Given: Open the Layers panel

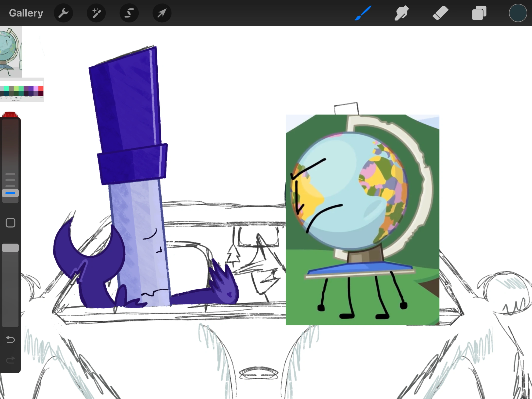Looking at the screenshot, I should [x=479, y=13].
